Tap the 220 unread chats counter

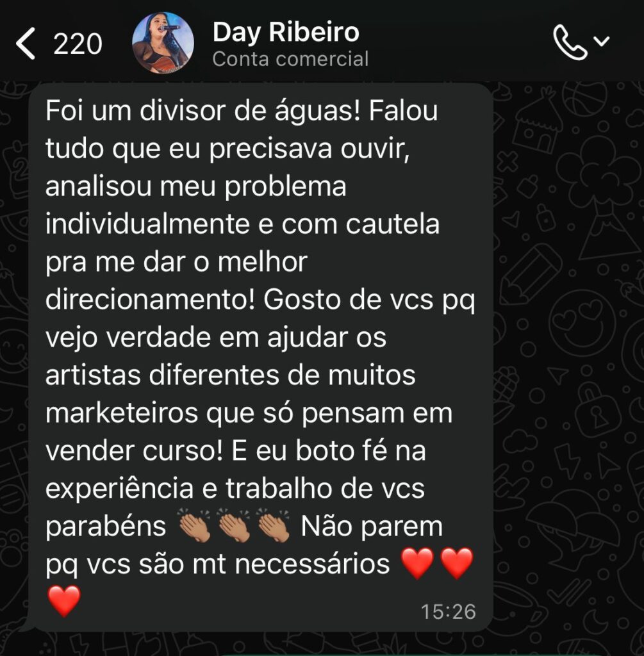pyautogui.click(x=78, y=44)
